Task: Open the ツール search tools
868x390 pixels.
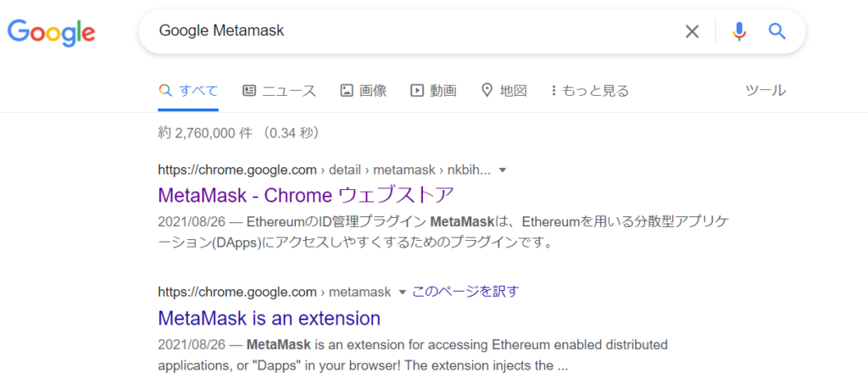Action: (765, 91)
